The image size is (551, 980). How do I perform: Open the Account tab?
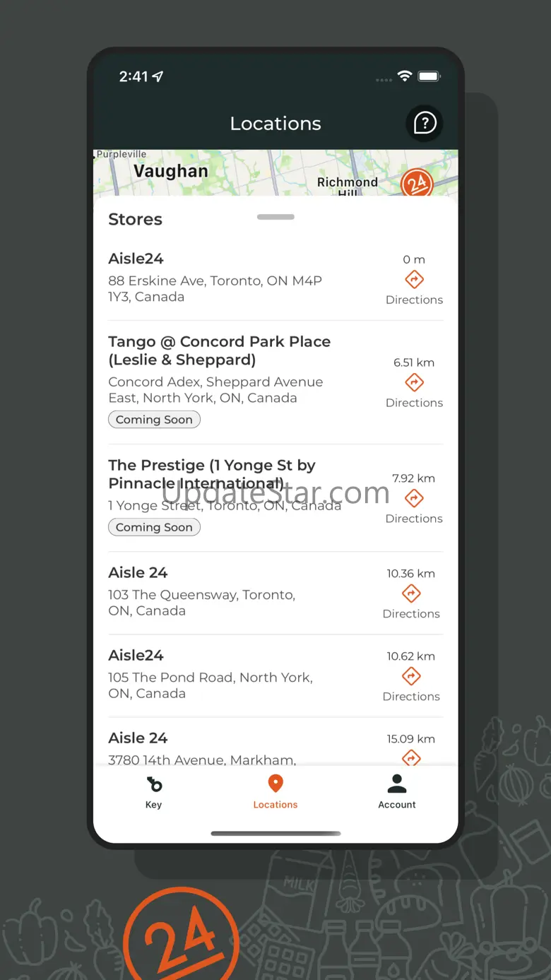tap(397, 792)
